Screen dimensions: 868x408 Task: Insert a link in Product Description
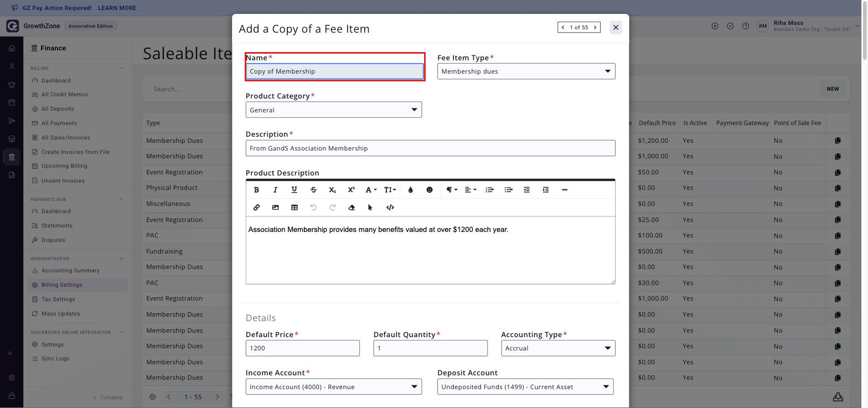click(256, 208)
